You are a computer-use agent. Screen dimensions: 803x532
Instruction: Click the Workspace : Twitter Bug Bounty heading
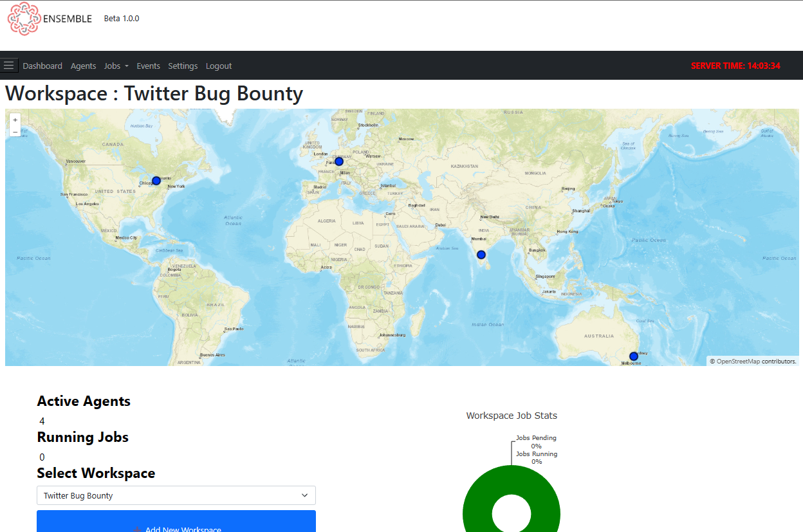[x=154, y=93]
